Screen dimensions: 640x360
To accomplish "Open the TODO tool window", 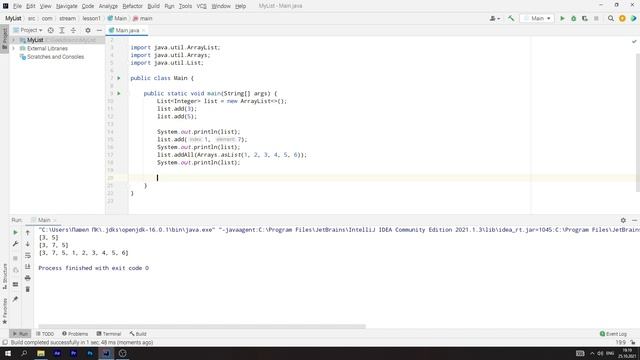I will [45, 334].
